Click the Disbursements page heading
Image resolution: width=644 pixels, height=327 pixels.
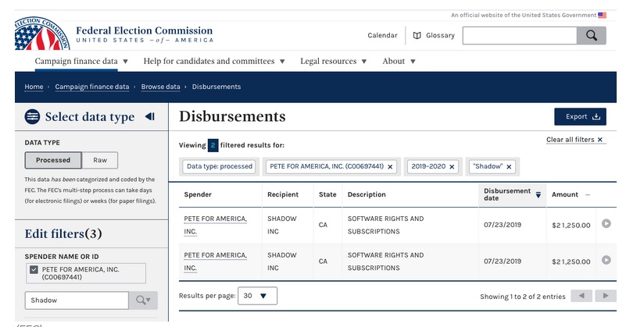(x=232, y=116)
